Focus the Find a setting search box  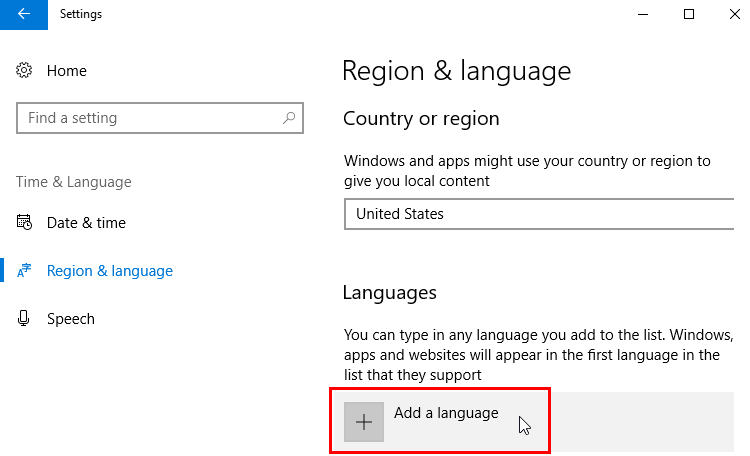tap(160, 118)
